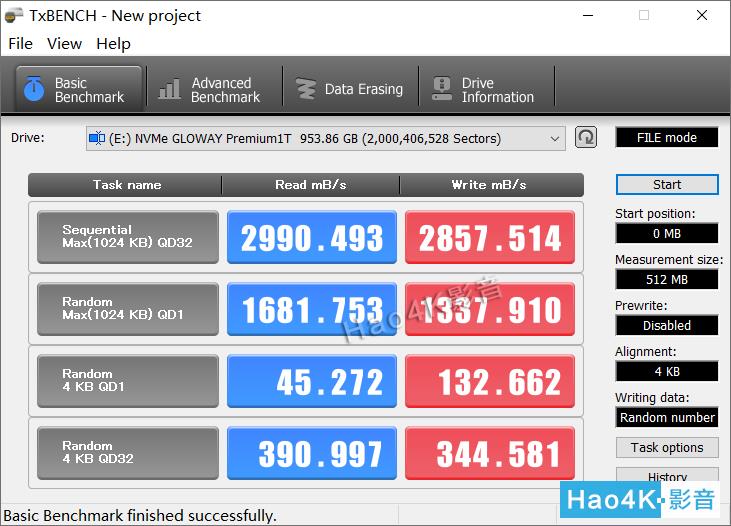Minimize the TxBENCH window

[x=588, y=15]
